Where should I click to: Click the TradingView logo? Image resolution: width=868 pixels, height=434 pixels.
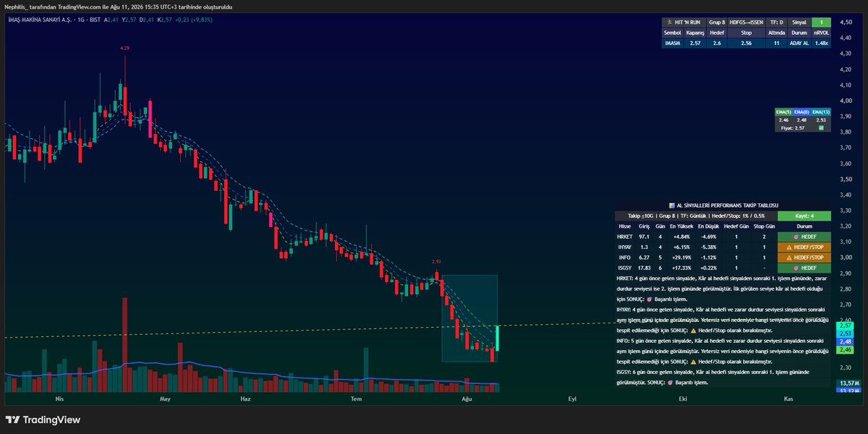pos(42,420)
